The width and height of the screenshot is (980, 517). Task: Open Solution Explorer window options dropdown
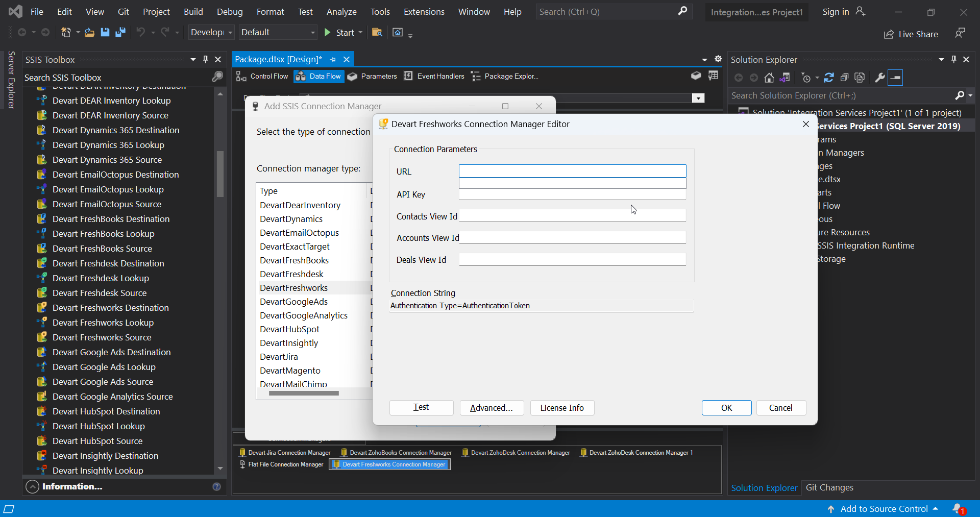click(x=941, y=59)
